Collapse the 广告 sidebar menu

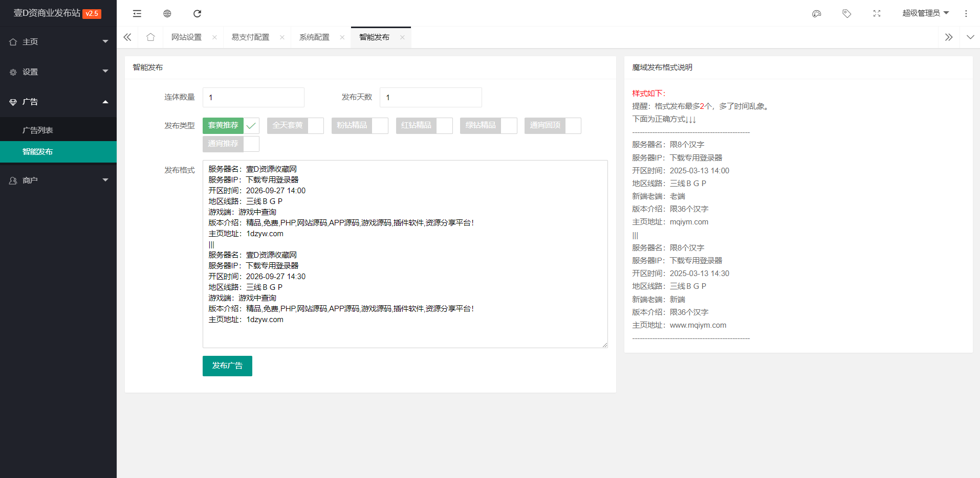[x=58, y=102]
